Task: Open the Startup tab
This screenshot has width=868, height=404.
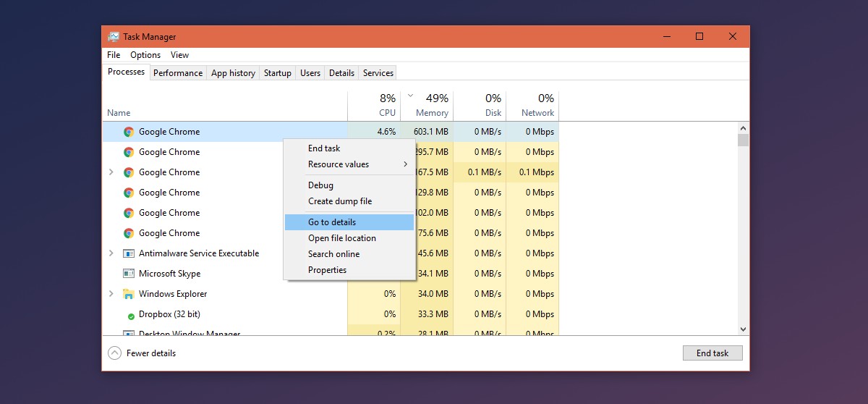Action: tap(278, 73)
